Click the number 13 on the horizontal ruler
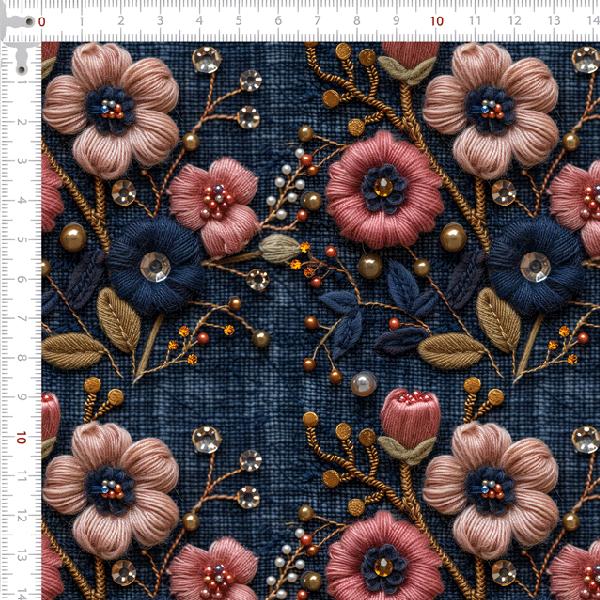 [x=554, y=21]
